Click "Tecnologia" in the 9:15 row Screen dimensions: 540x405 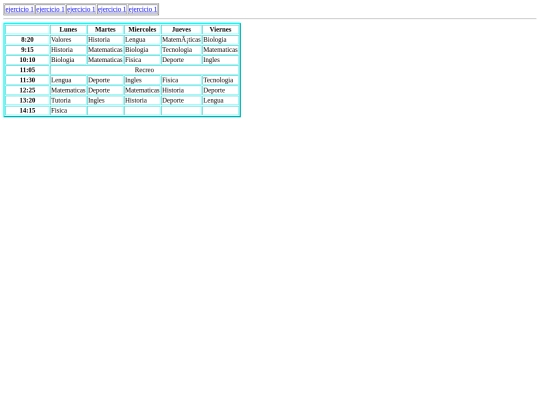[181, 50]
